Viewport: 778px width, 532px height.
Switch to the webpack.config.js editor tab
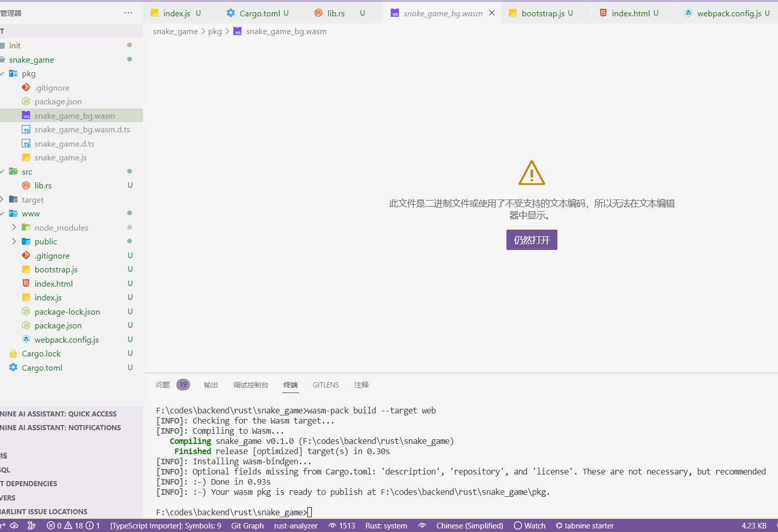[x=729, y=13]
